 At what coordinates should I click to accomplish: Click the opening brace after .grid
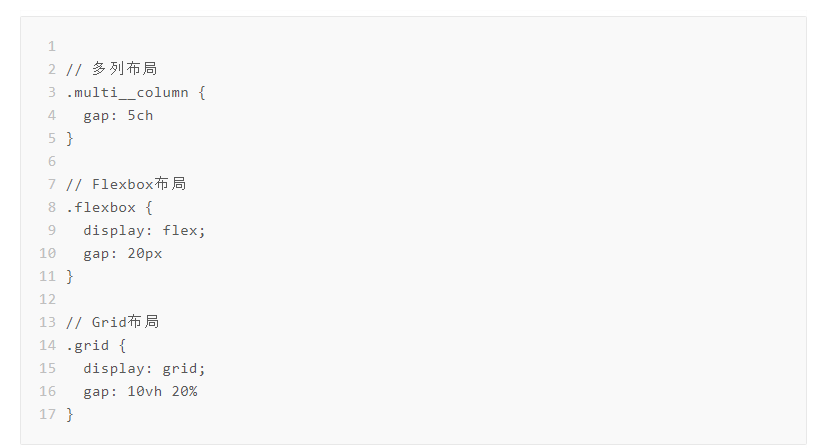pos(122,346)
